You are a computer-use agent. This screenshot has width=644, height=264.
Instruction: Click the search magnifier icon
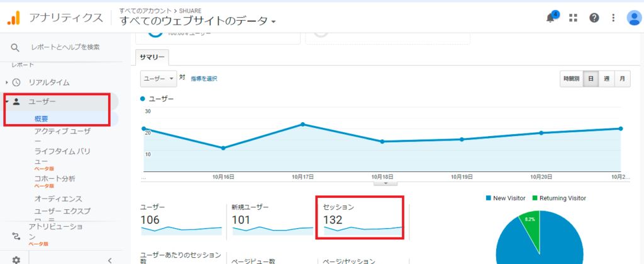point(15,48)
